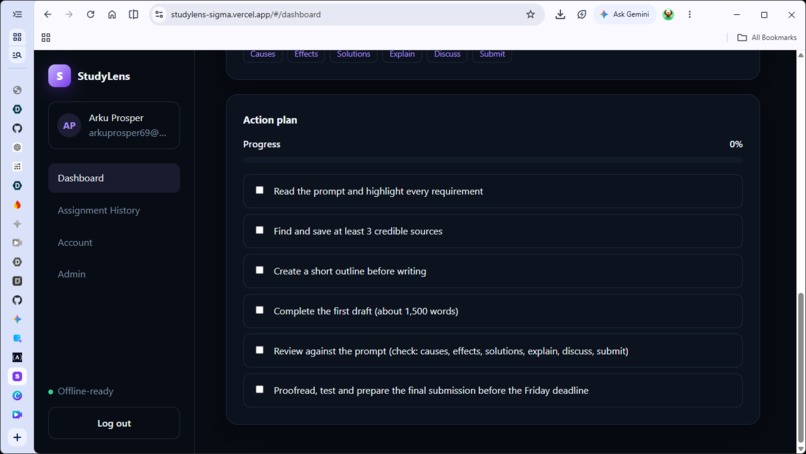Select the Submit keyword chip
806x454 pixels.
492,54
